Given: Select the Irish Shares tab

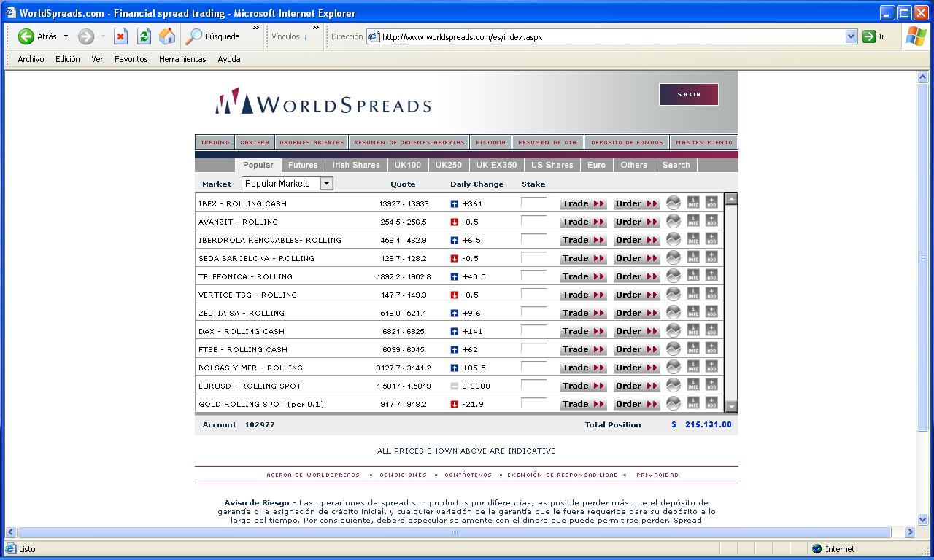Looking at the screenshot, I should (x=356, y=165).
